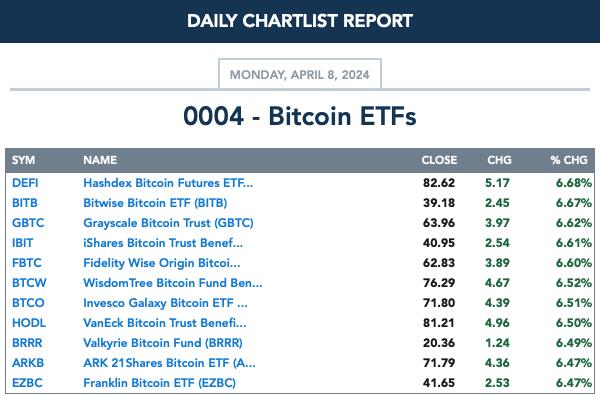Click the BRRR ticker symbol
Viewport: 600px width, 398px height.
coord(27,343)
